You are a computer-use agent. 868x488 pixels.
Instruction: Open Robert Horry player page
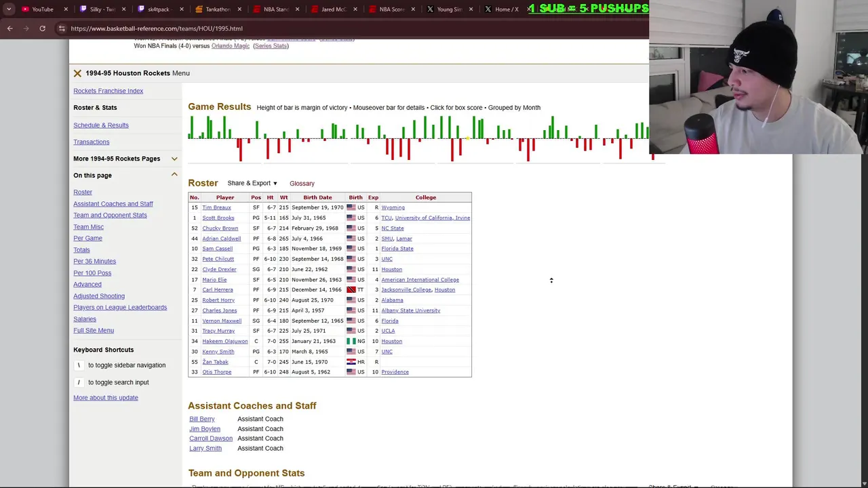point(218,300)
